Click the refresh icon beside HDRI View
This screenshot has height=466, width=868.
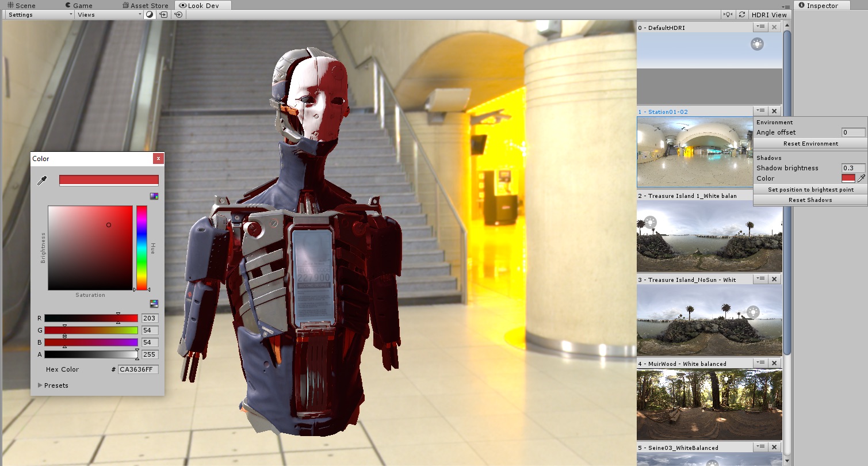[x=742, y=14]
